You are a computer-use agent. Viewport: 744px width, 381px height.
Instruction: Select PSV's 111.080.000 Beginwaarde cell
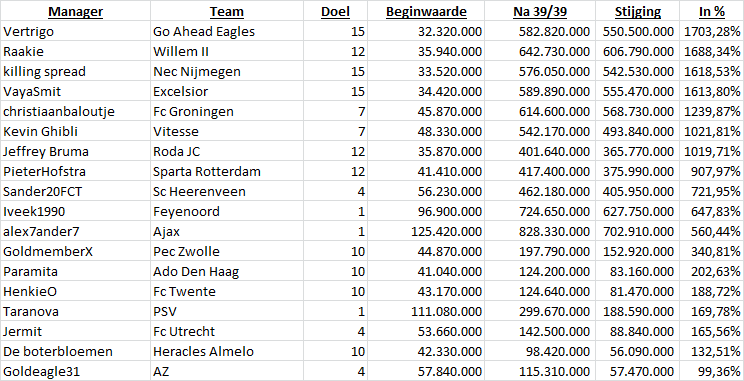[426, 311]
